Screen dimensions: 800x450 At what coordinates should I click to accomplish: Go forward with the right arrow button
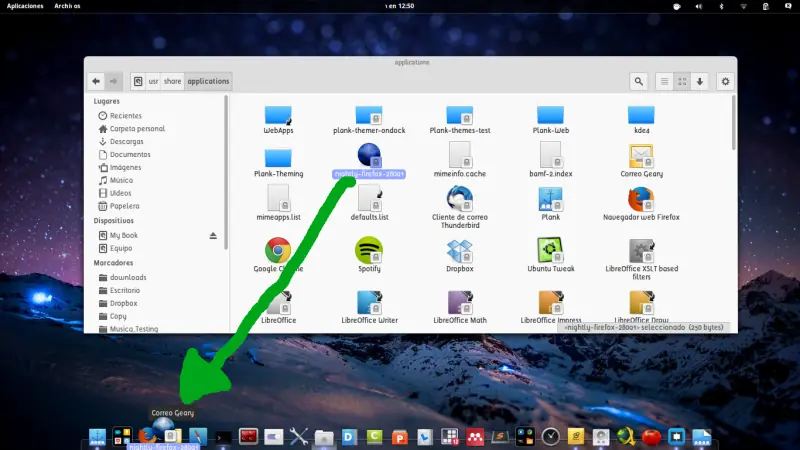click(113, 81)
